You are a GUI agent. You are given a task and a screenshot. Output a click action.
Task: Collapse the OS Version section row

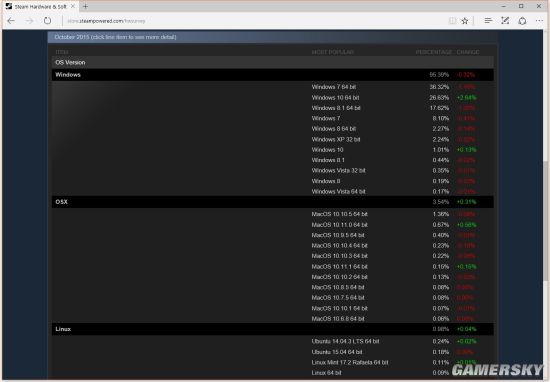pos(273,62)
